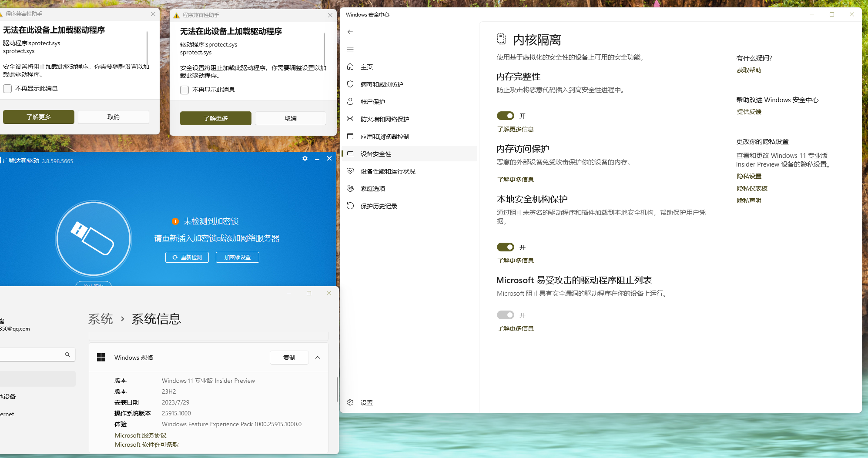Select 帐户保护 menu item
The width and height of the screenshot is (868, 458).
(372, 102)
